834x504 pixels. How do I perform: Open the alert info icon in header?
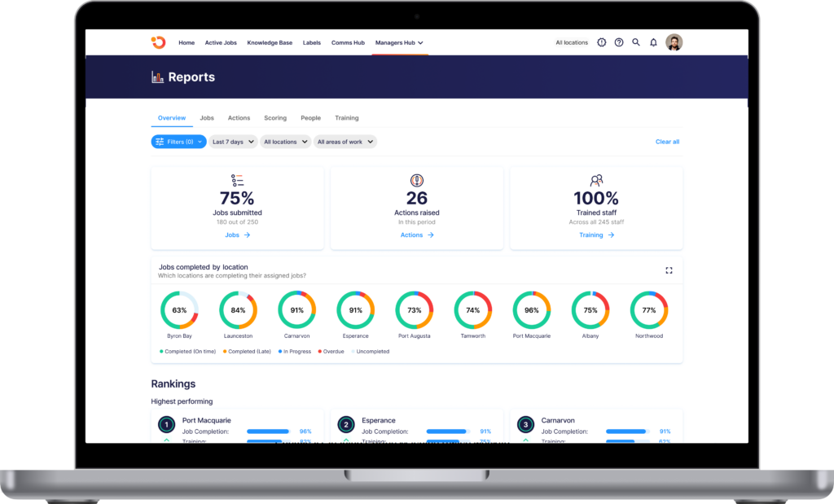(601, 42)
